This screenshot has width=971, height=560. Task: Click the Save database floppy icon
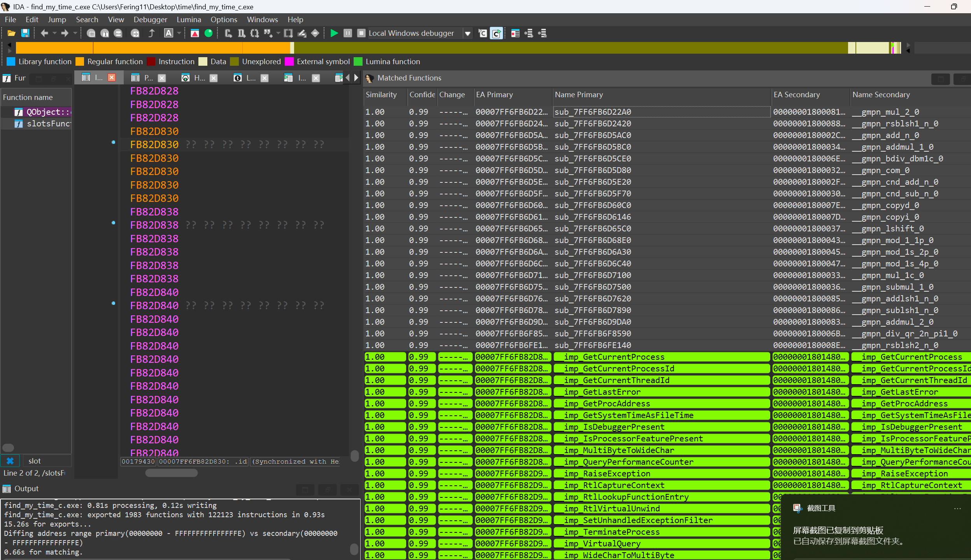[x=25, y=33]
